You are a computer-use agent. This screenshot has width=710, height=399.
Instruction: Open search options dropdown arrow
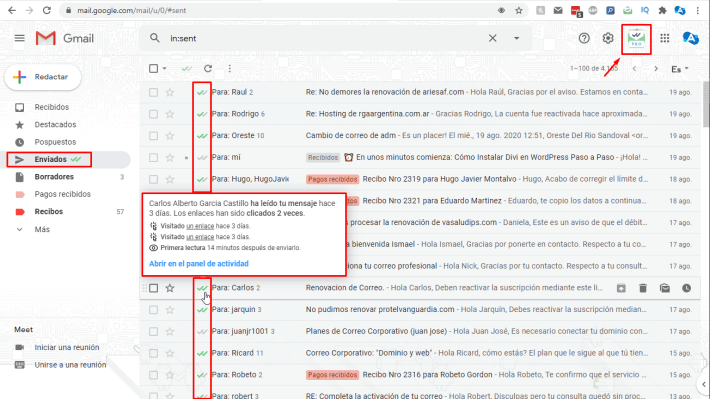516,38
